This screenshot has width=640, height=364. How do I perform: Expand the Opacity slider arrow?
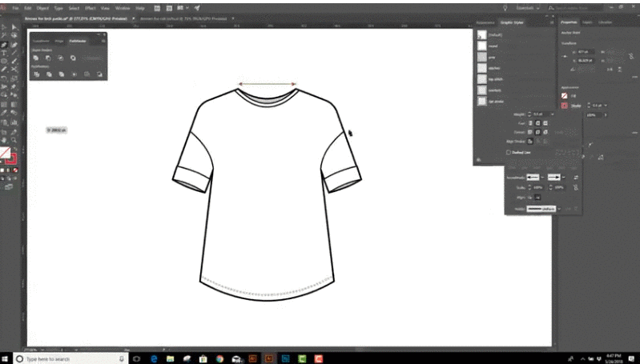point(606,115)
